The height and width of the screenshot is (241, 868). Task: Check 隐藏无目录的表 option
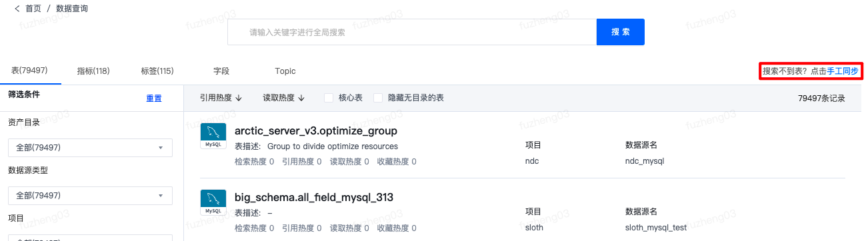pos(378,98)
